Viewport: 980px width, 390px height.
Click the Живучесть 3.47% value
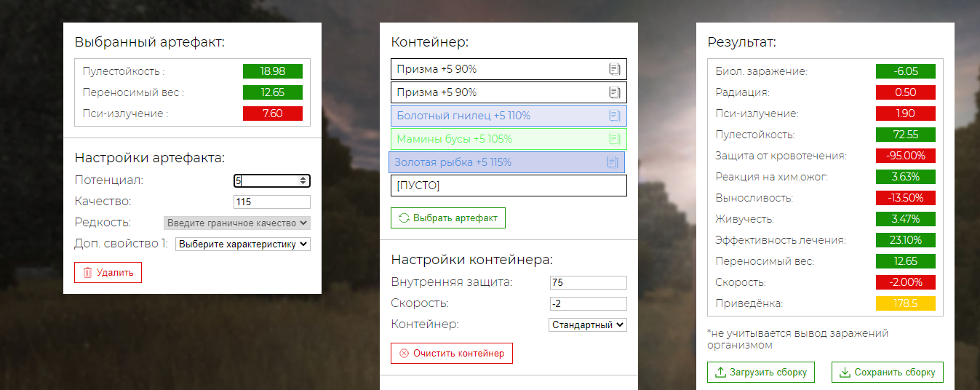click(x=905, y=219)
